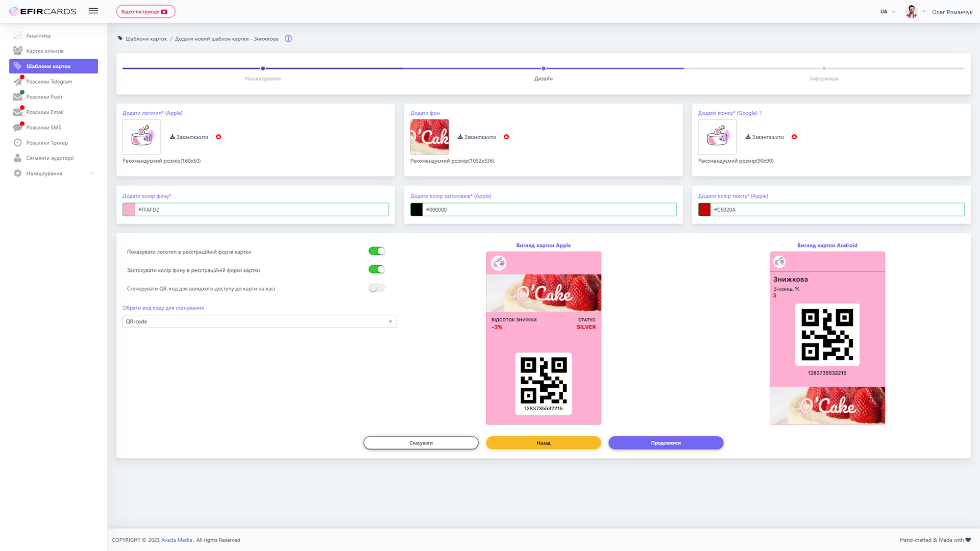
Task: Expand the Налаштування sidebar submenu
Action: pos(91,173)
